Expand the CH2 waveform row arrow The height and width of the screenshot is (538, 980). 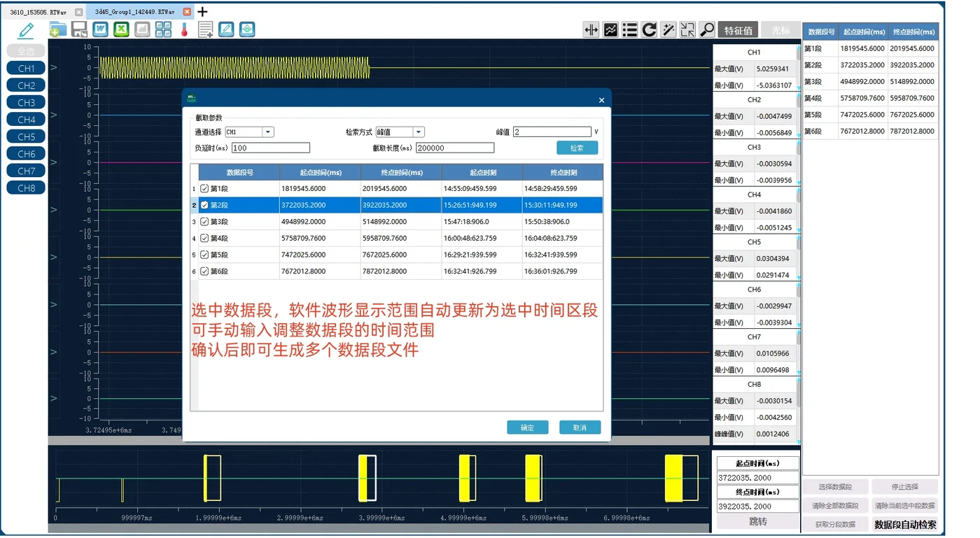click(54, 115)
